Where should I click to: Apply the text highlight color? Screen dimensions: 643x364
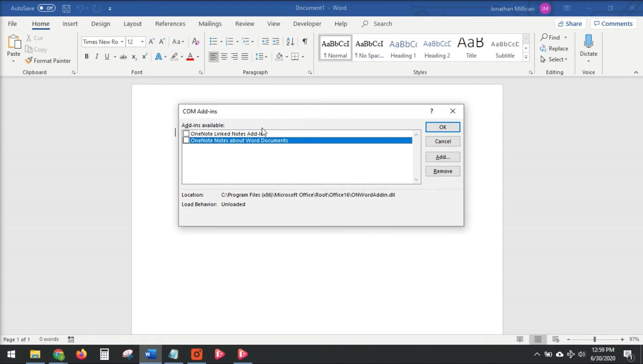coord(174,57)
